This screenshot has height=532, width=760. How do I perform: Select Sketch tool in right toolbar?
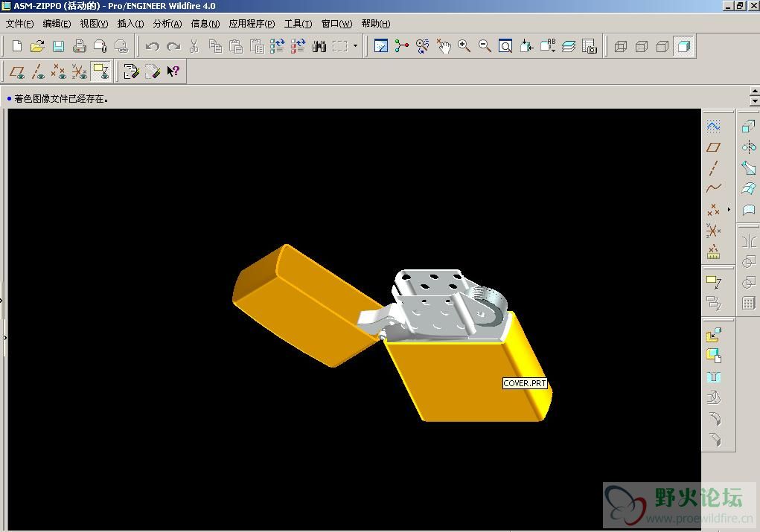[x=713, y=126]
